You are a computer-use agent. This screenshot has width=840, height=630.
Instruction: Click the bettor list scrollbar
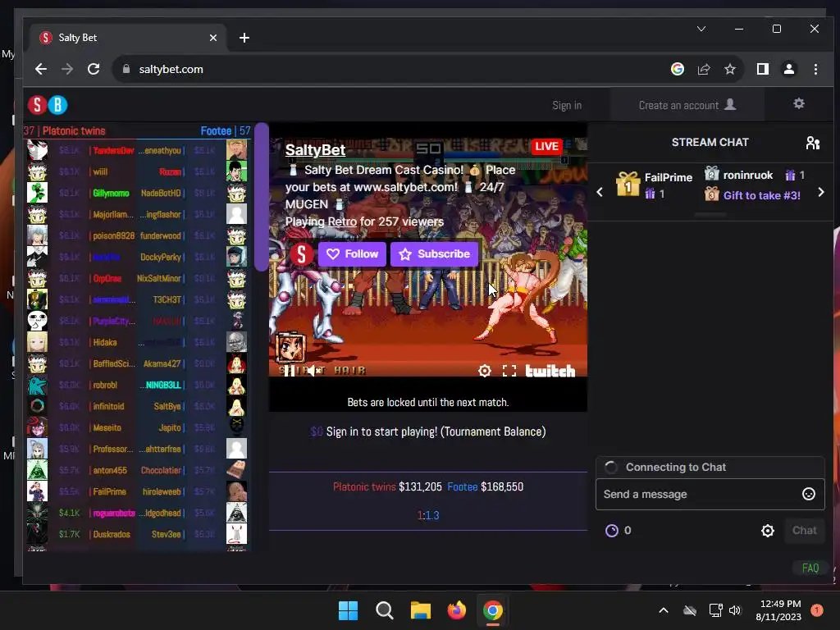pyautogui.click(x=261, y=197)
